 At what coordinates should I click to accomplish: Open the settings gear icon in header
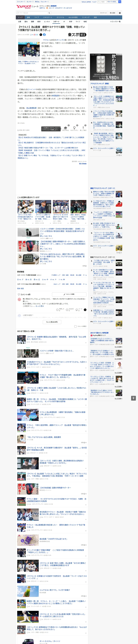pos(120,13)
